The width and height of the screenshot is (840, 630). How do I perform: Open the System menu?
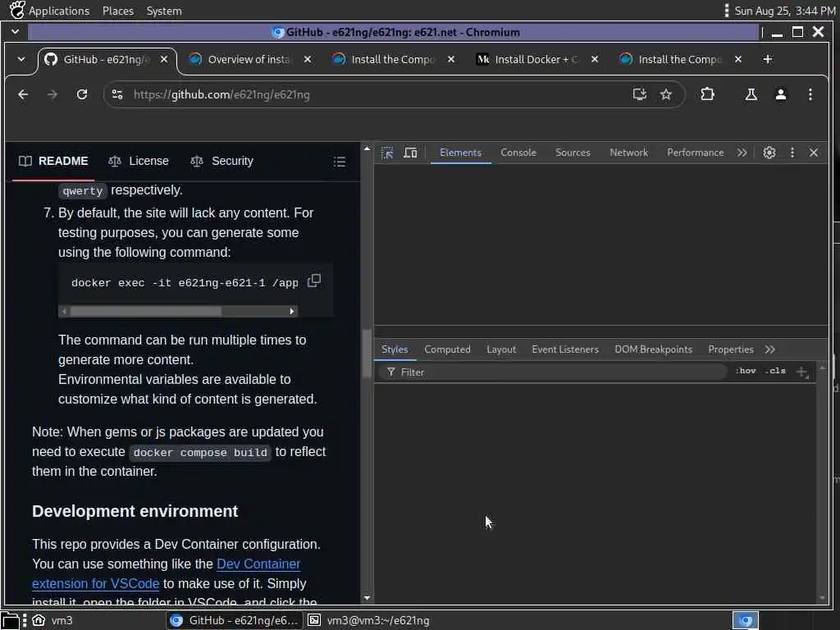pyautogui.click(x=164, y=11)
